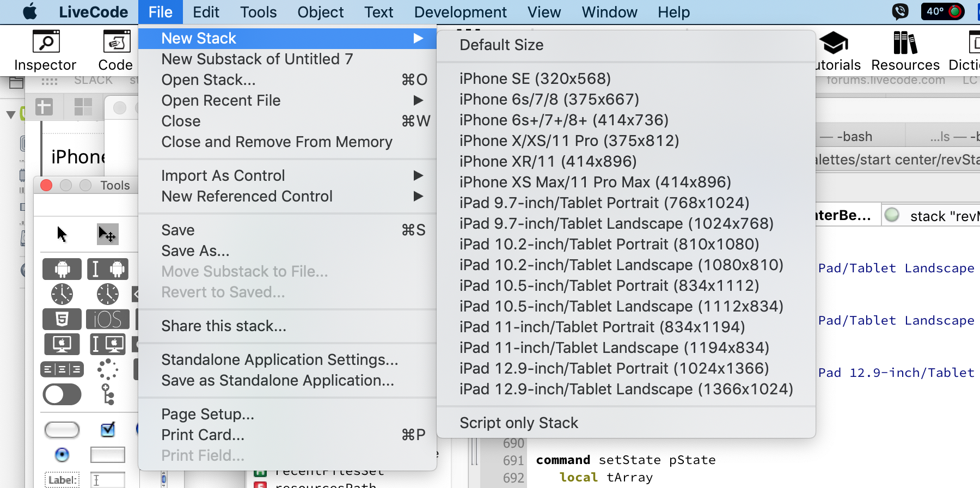Pick the spinner widget
This screenshot has height=488, width=980.
[108, 369]
